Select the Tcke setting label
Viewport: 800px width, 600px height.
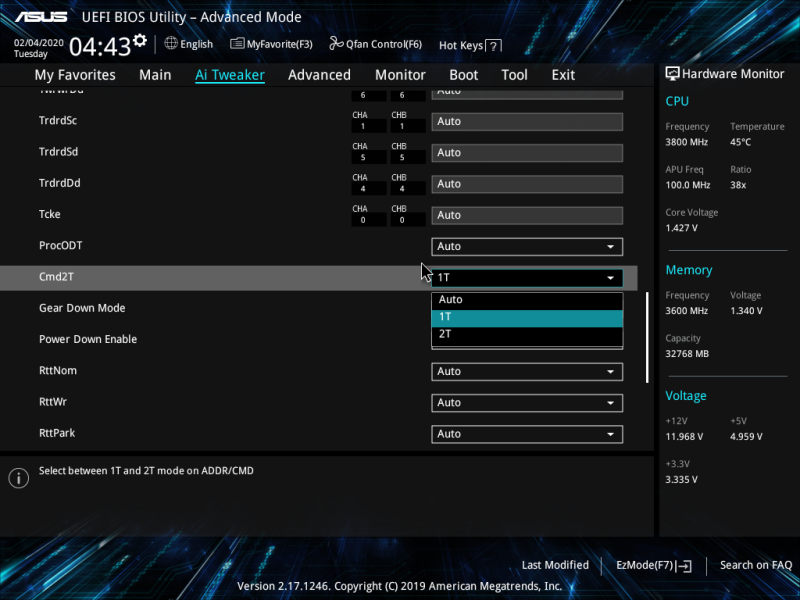click(49, 214)
